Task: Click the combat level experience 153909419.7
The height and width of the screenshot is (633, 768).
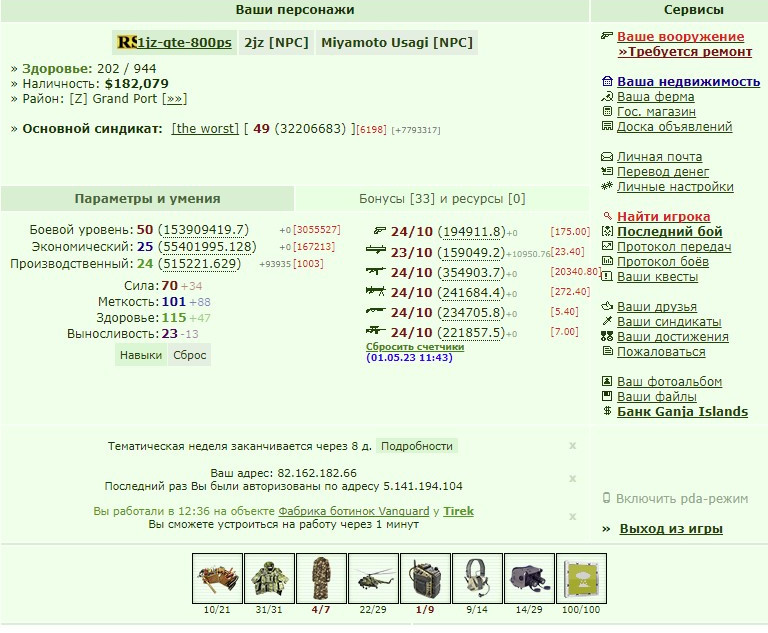Action: tap(203, 229)
